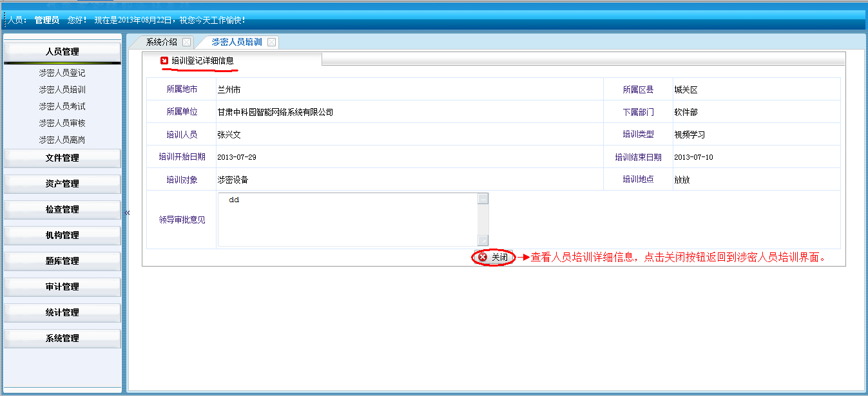Go to 涉密人员考试 in the sidebar
Viewport: 868px width, 396px height.
tap(63, 106)
